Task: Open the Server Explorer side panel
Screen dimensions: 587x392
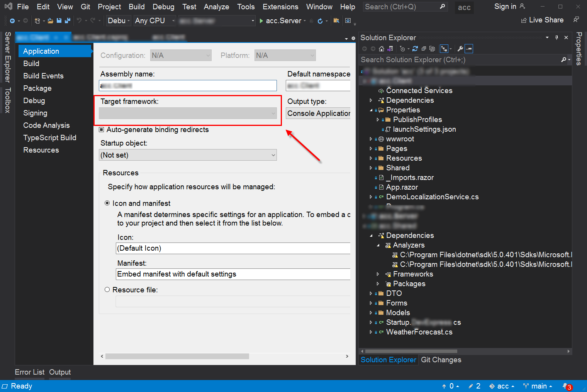Action: coord(7,57)
